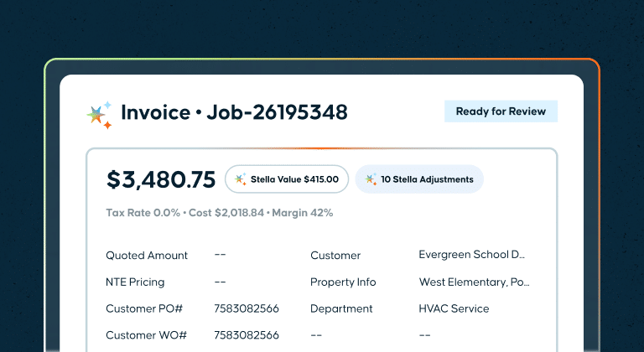Click the Customer field label
The width and height of the screenshot is (644, 352).
click(335, 256)
